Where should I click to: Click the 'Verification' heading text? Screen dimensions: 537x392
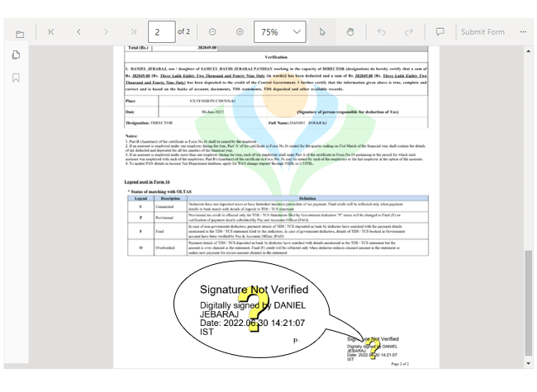[x=276, y=57]
